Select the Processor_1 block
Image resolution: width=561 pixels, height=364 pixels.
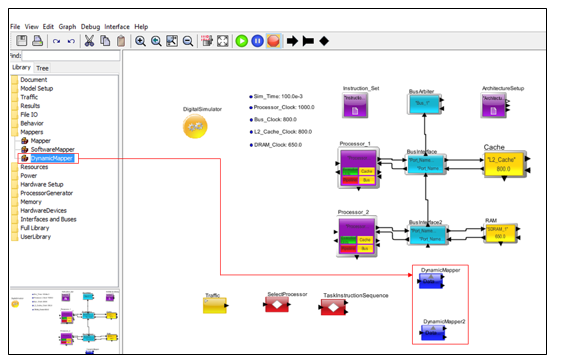pyautogui.click(x=358, y=168)
